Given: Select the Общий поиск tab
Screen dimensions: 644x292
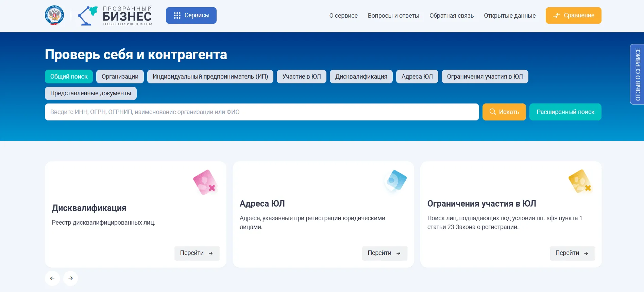Looking at the screenshot, I should (69, 77).
